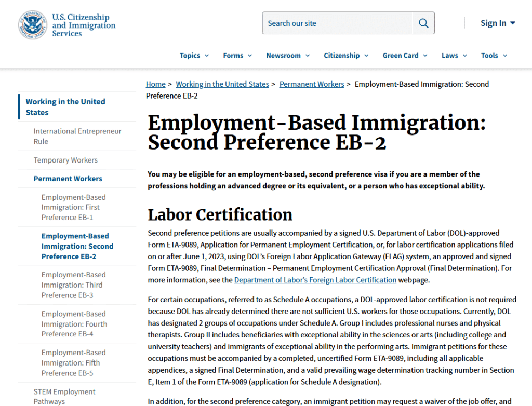Select Second Preference EB-2 sidebar link
Viewport: 532px width, 406px height.
tap(77, 246)
